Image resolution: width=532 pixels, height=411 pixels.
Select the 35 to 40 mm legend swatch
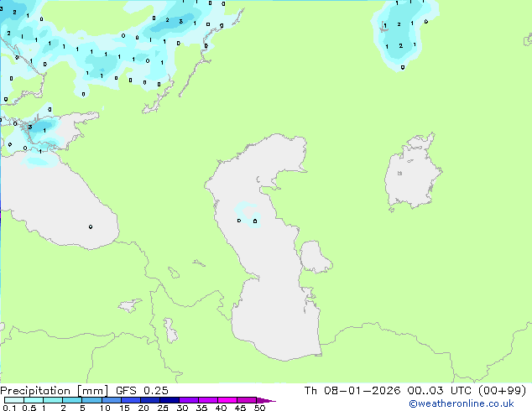tap(208, 400)
